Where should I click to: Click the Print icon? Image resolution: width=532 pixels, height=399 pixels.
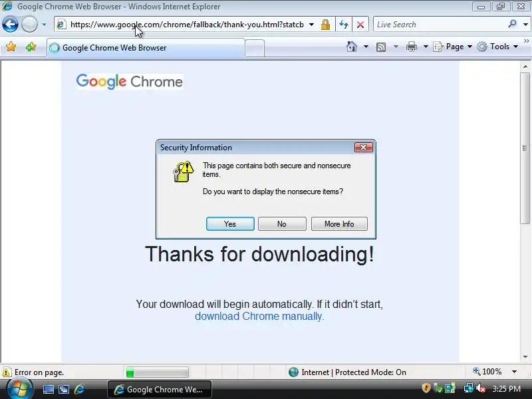412,47
